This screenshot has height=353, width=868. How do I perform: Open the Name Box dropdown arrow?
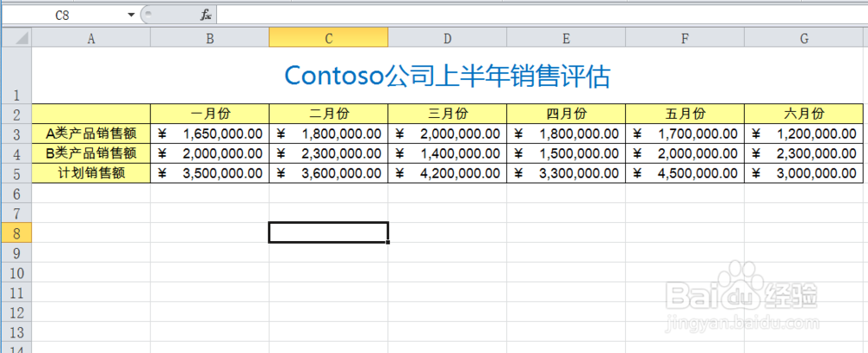[131, 15]
